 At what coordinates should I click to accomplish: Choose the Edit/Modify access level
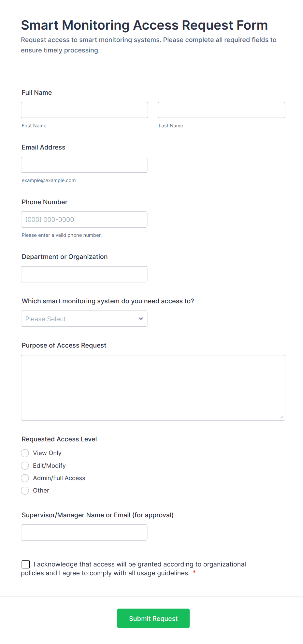25,465
